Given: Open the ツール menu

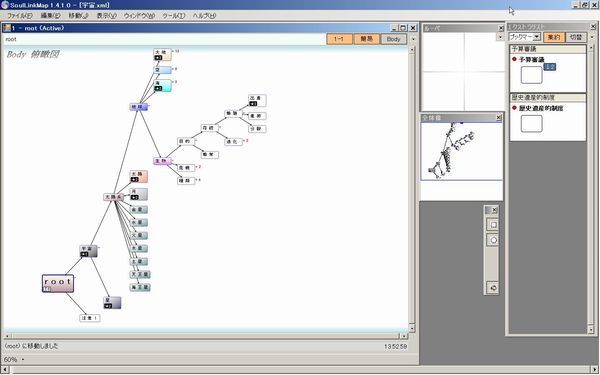Looking at the screenshot, I should click(x=174, y=16).
